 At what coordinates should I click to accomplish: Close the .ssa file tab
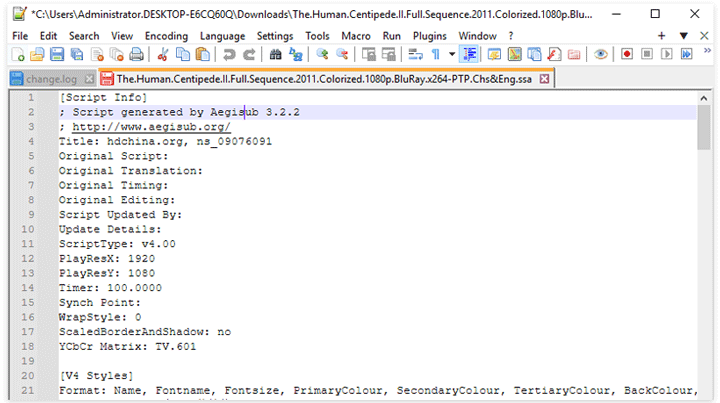(545, 79)
